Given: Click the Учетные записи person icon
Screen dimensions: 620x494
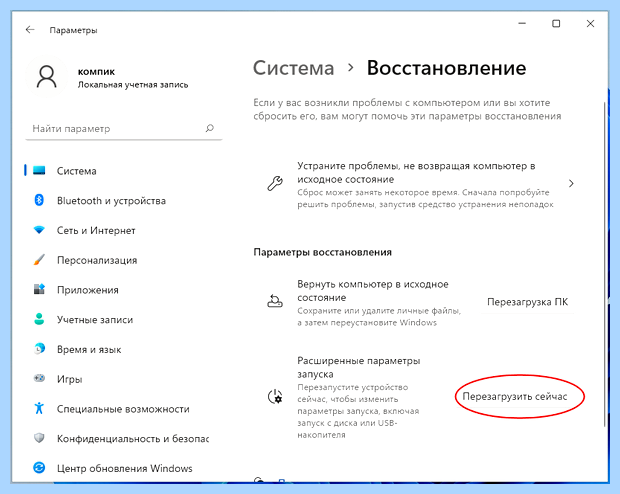Looking at the screenshot, I should click(39, 319).
